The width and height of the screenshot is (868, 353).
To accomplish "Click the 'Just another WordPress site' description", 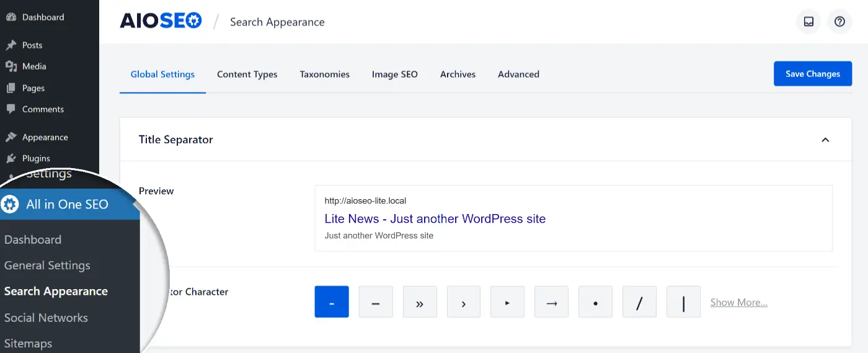I will (379, 236).
